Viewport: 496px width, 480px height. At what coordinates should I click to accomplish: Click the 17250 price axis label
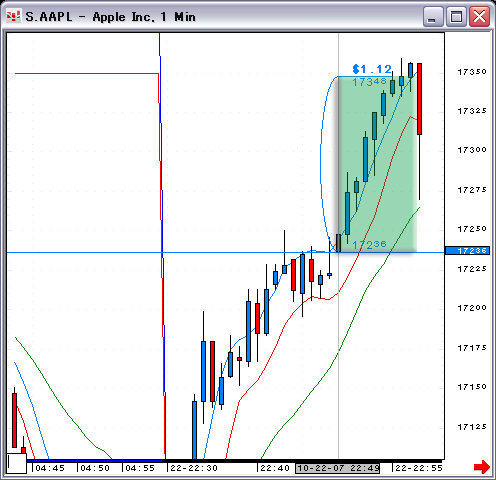coord(472,229)
